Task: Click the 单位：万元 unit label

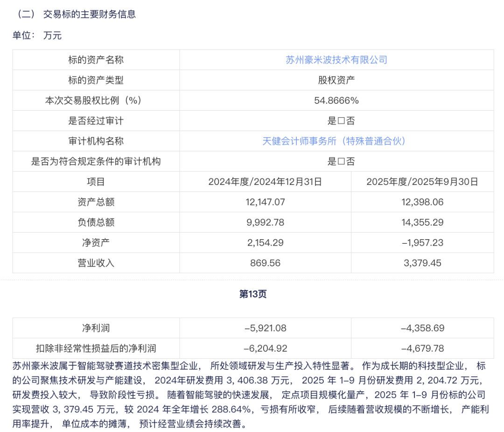Action: (37, 35)
